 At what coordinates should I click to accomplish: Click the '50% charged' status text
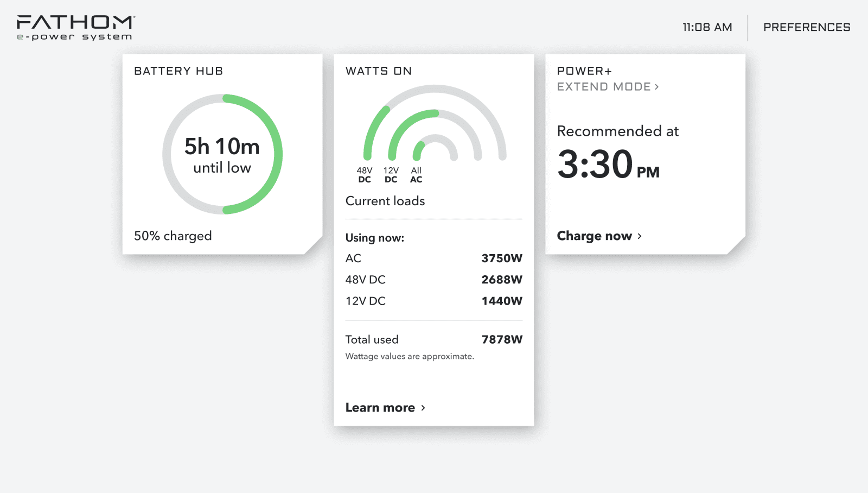coord(173,236)
